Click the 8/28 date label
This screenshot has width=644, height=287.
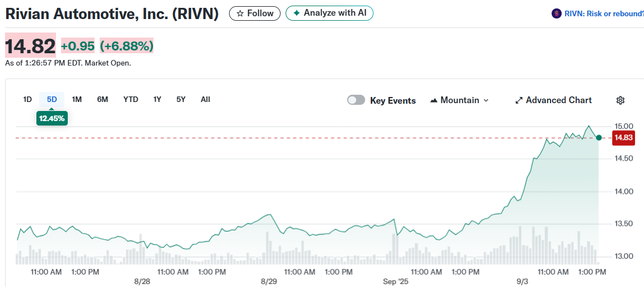[142, 282]
